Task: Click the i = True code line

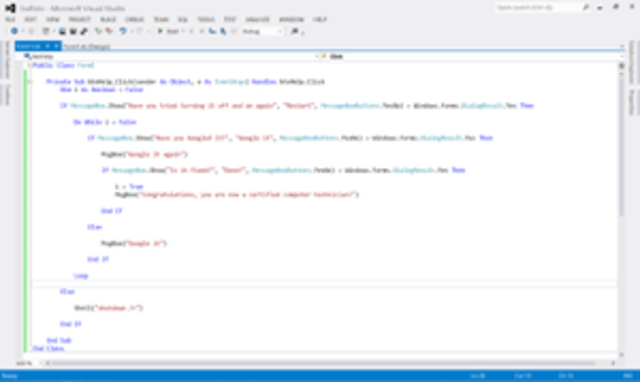Action: [x=129, y=187]
